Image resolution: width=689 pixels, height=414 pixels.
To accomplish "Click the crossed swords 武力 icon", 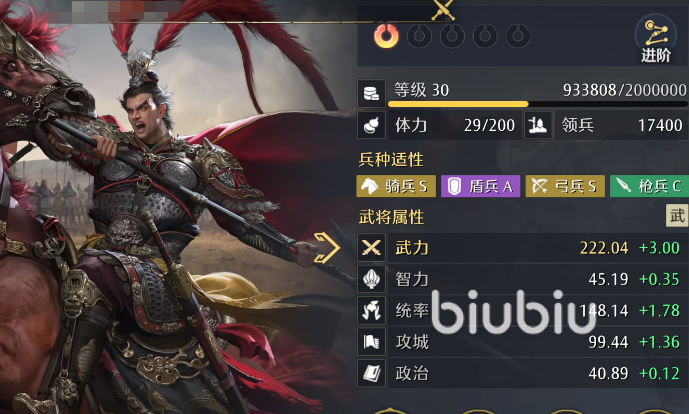I will coord(371,248).
